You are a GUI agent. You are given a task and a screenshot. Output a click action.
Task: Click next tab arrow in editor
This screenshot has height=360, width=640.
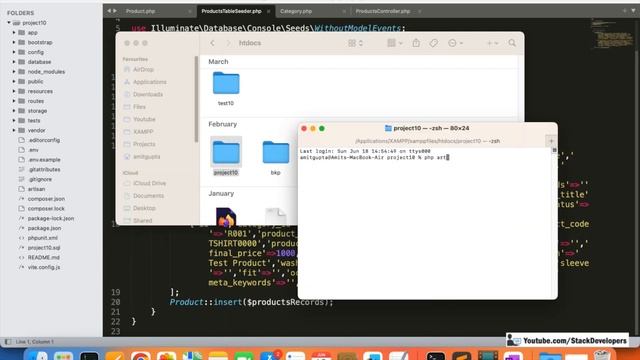tap(115, 11)
